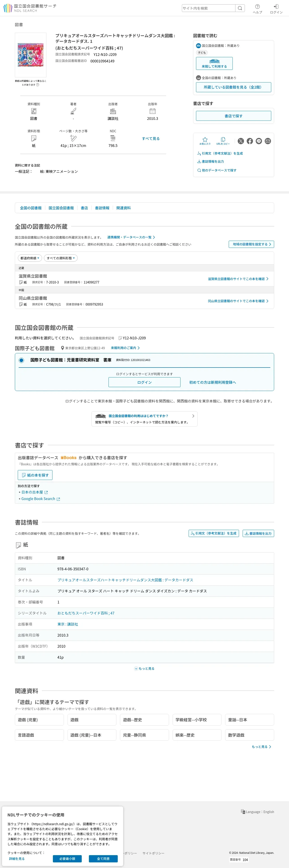Click the 書店で探す button in sidebar
289x868 pixels.
(x=233, y=116)
